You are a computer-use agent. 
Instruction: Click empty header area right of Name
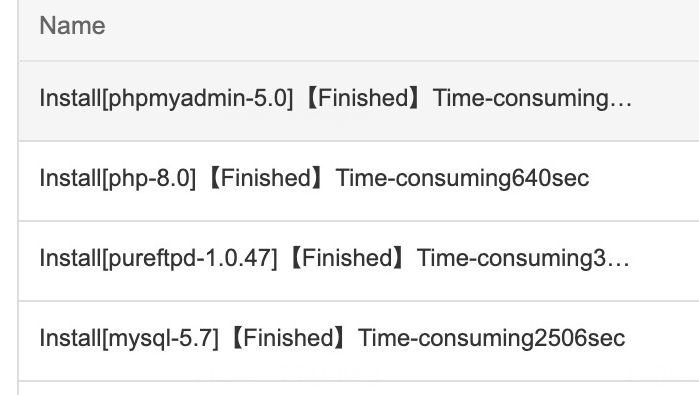(401, 25)
